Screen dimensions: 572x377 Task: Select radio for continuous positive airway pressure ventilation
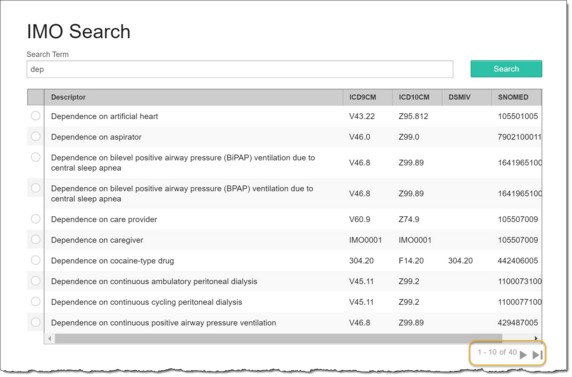tap(35, 322)
